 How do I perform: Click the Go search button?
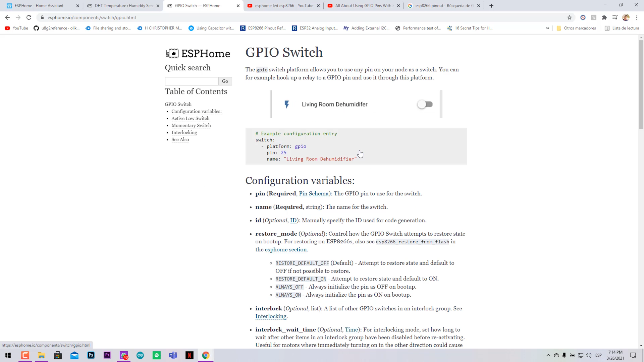(x=225, y=81)
